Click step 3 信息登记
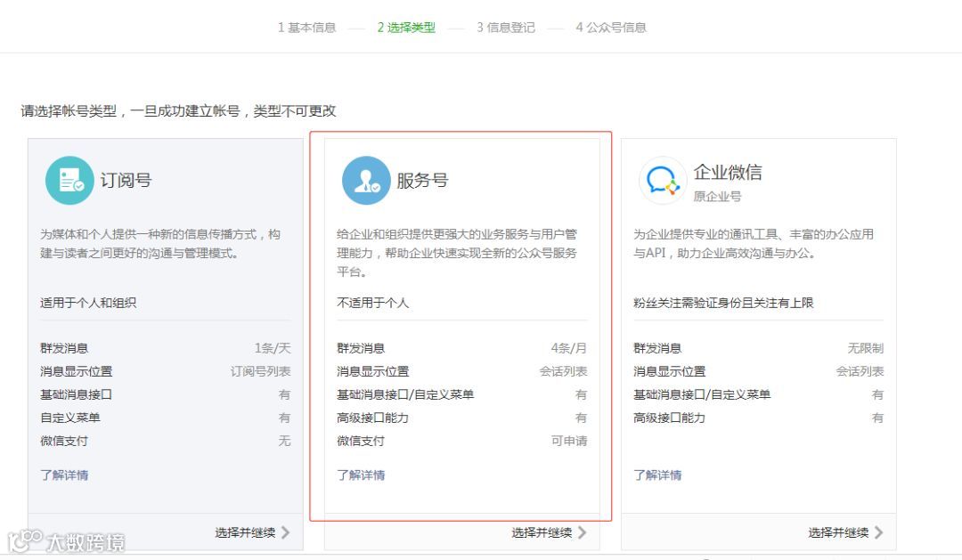This screenshot has width=962, height=560. (506, 28)
